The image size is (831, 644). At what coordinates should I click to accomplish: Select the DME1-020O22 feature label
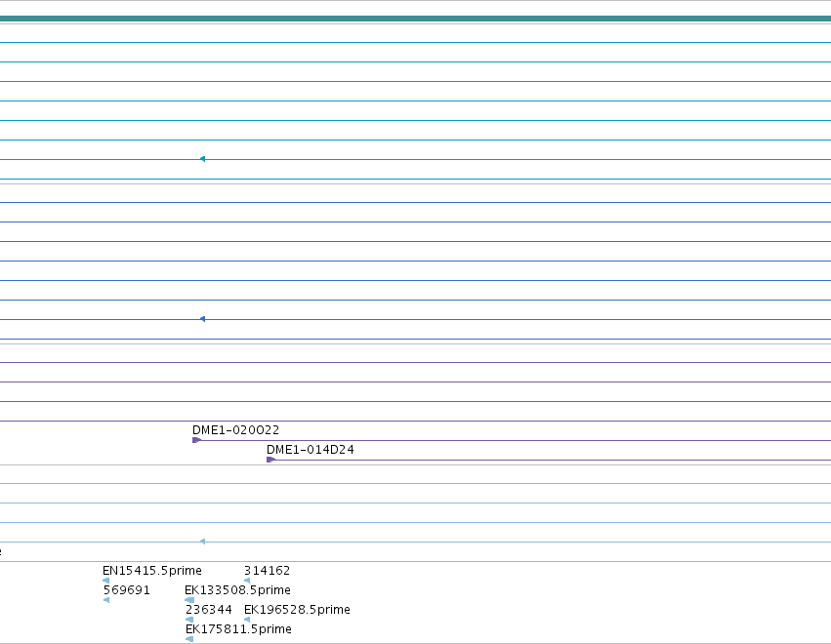tap(235, 430)
